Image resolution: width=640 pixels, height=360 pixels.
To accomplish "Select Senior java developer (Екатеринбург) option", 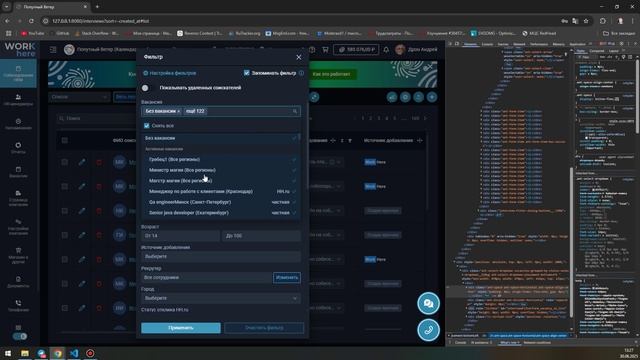I will click(220, 213).
